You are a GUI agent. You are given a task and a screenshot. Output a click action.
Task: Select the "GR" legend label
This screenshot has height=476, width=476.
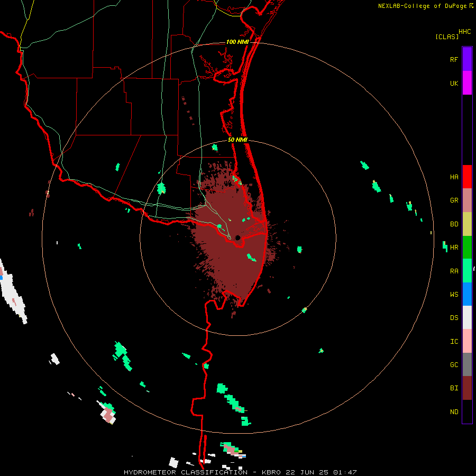pyautogui.click(x=454, y=200)
